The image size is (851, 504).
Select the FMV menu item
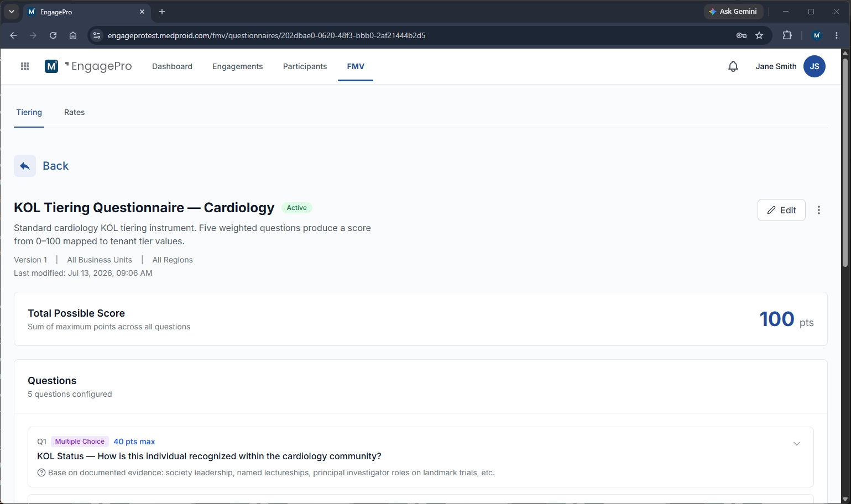point(356,66)
